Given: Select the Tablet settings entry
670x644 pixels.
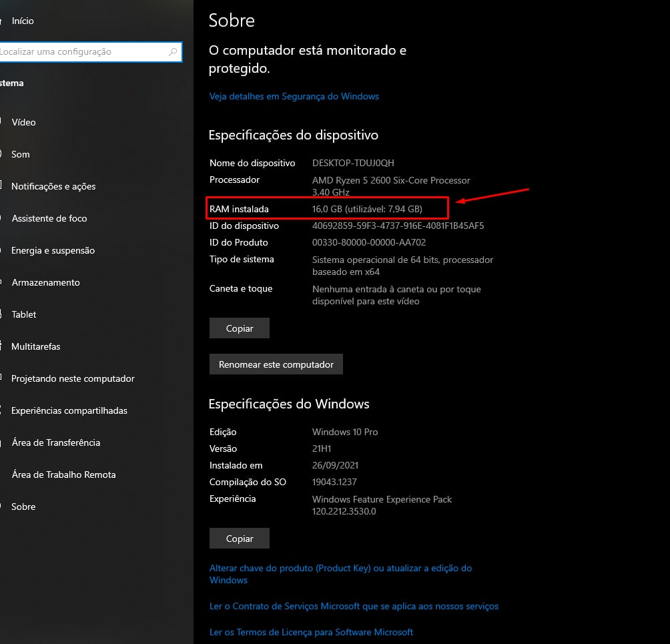Looking at the screenshot, I should (x=24, y=314).
